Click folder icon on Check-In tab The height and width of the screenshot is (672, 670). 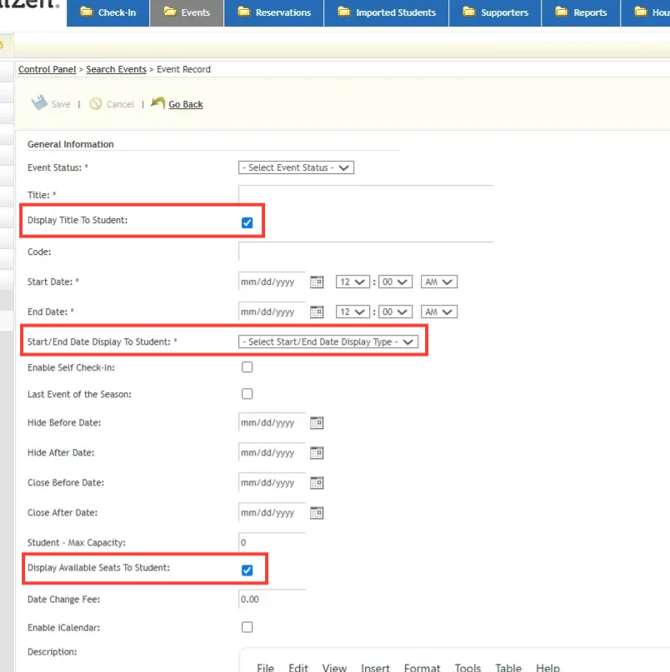tap(86, 12)
